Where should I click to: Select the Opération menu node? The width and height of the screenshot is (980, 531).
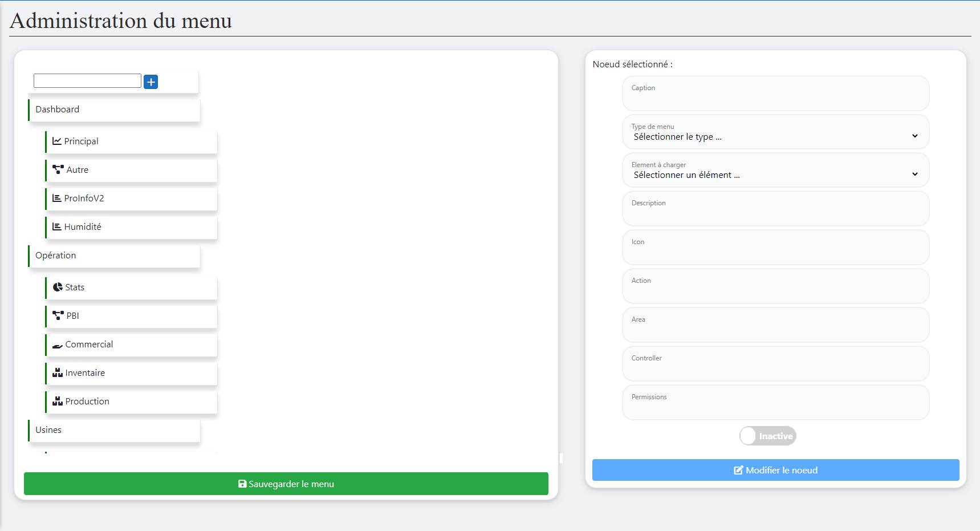[x=114, y=256]
